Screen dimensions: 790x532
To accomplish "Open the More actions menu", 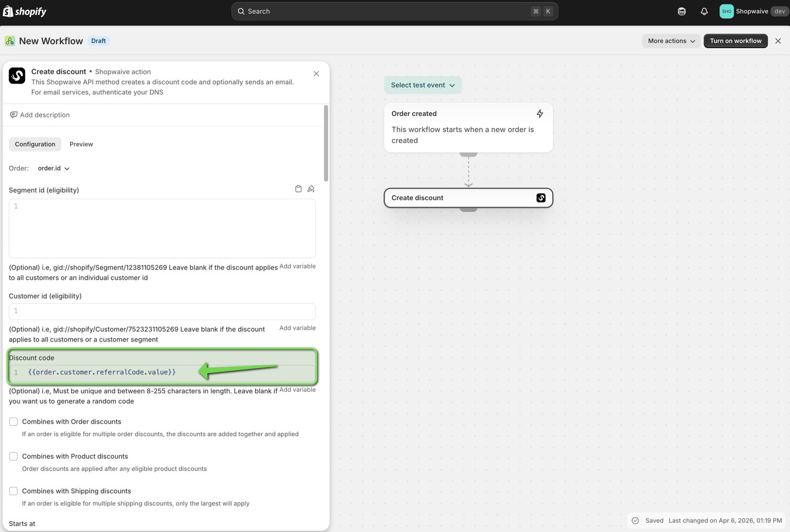I will pyautogui.click(x=671, y=41).
